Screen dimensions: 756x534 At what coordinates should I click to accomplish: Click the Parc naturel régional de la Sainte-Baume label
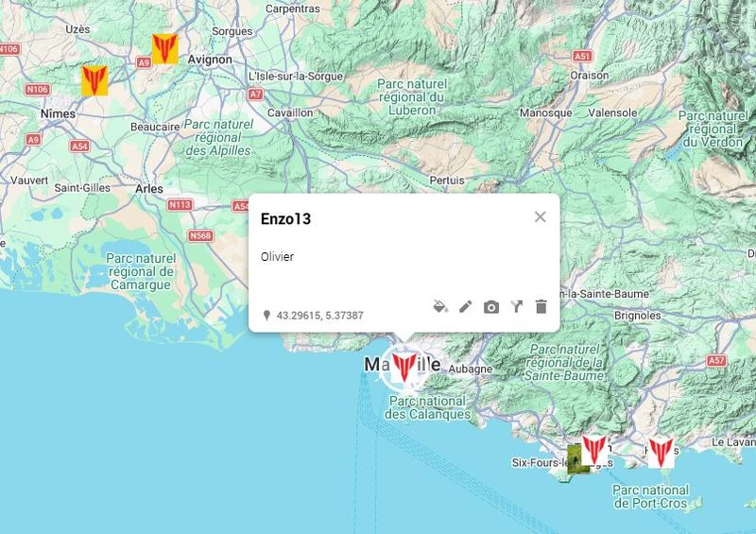tap(564, 362)
